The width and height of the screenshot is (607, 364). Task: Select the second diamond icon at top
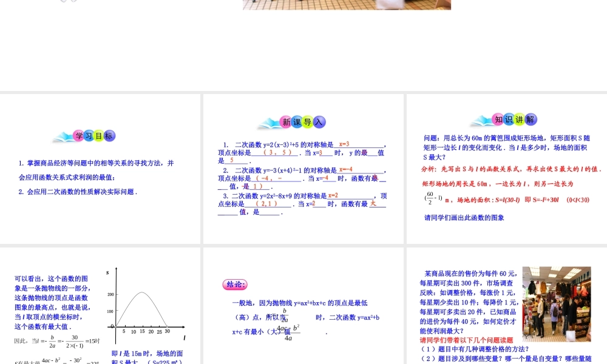tap(74, 1)
